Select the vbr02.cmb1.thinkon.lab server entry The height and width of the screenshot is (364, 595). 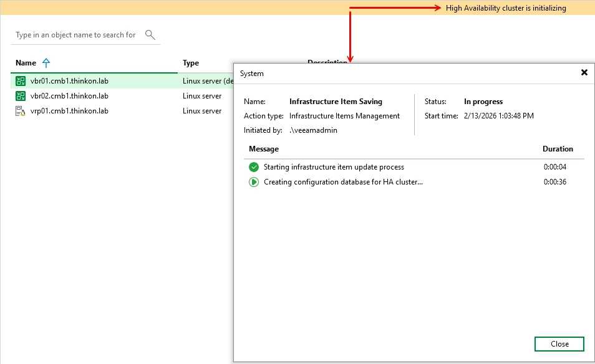coord(69,96)
